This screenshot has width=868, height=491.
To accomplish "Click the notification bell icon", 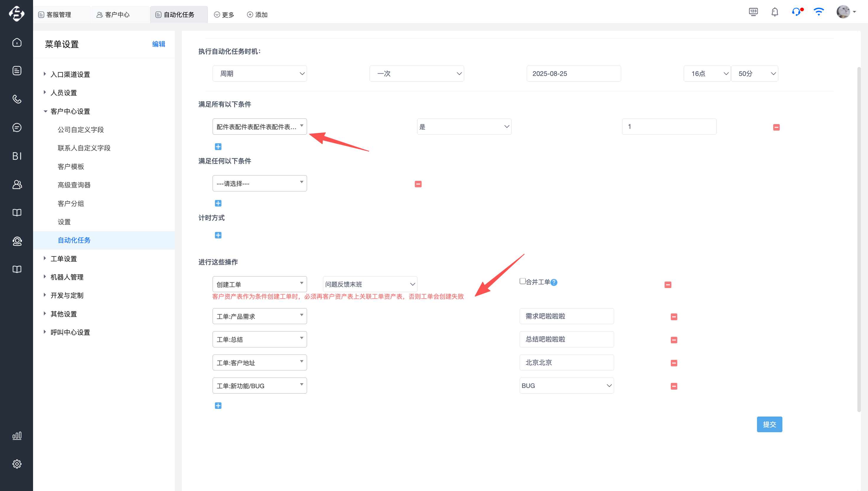I will (775, 12).
